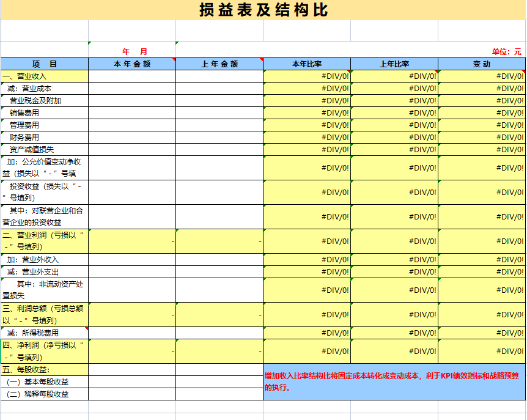Click the 单位：元 cell
This screenshot has width=527, height=420.
(x=507, y=52)
